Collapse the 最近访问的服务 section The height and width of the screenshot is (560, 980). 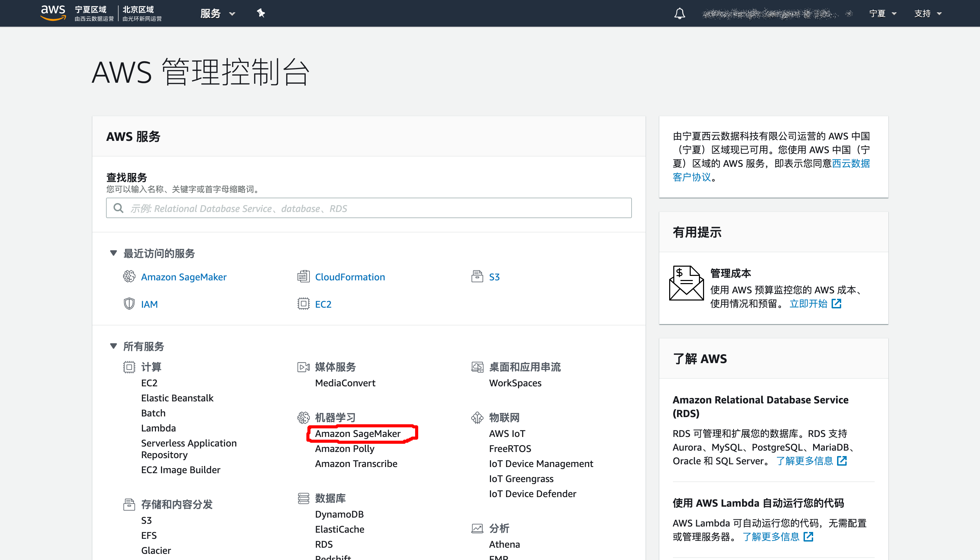pos(114,253)
